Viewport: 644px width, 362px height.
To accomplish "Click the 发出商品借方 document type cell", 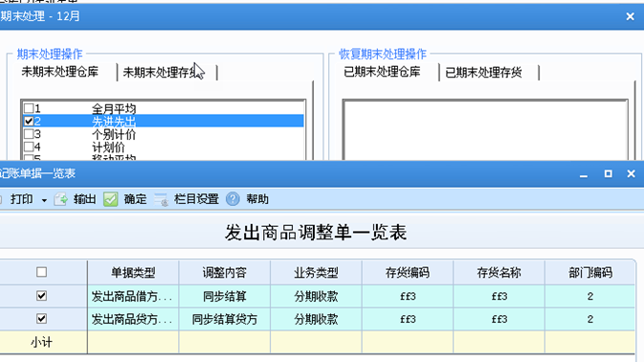I will click(x=133, y=296).
